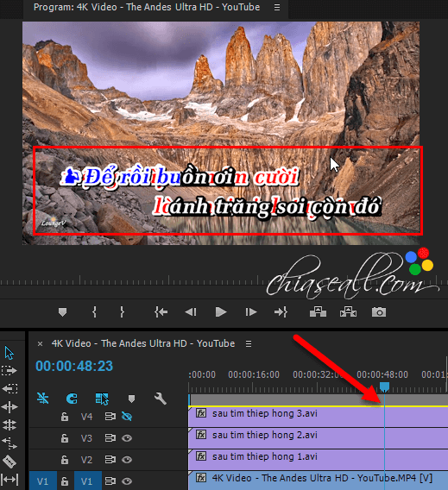Toggle V2 track lock
This screenshot has width=448, height=490.
(65, 460)
